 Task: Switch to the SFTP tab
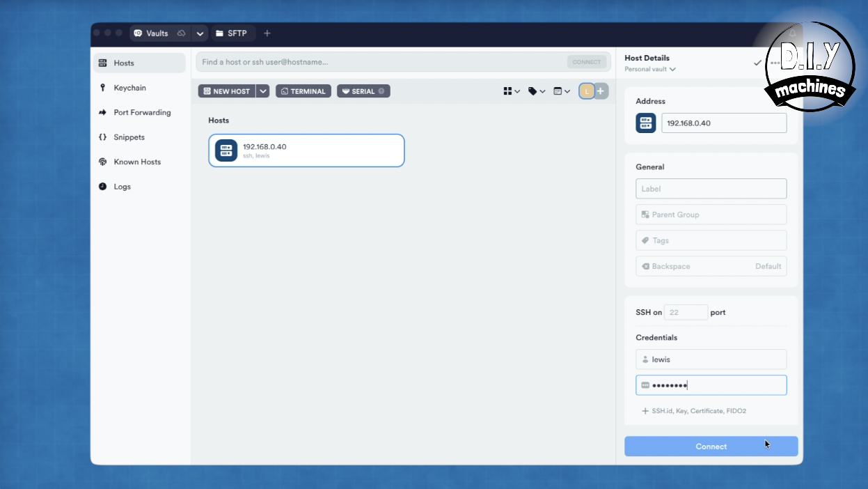point(231,33)
